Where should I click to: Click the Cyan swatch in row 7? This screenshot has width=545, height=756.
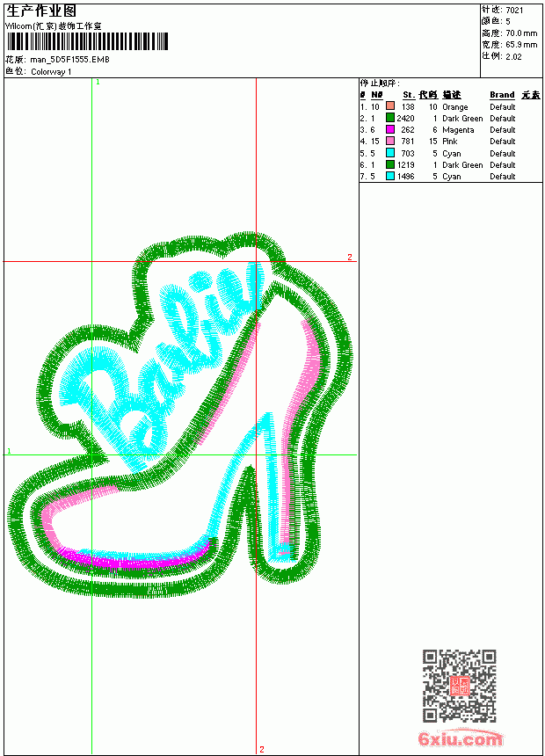coord(390,176)
